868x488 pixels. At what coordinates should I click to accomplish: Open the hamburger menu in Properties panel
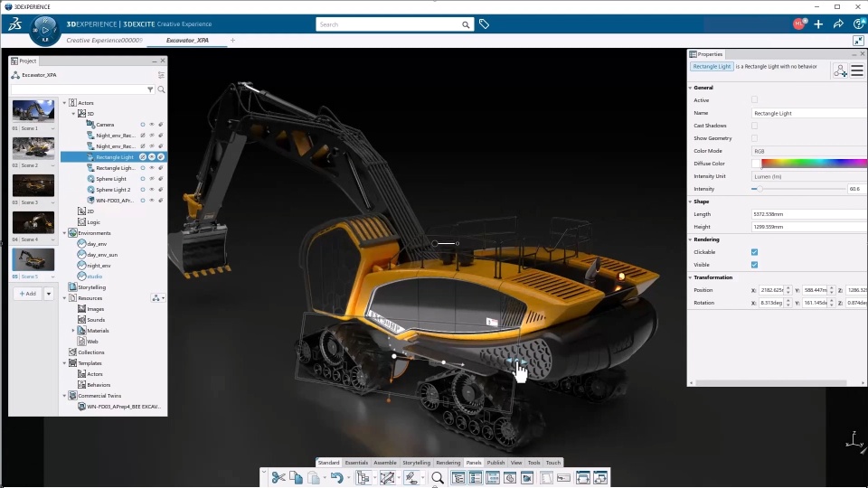tap(857, 70)
